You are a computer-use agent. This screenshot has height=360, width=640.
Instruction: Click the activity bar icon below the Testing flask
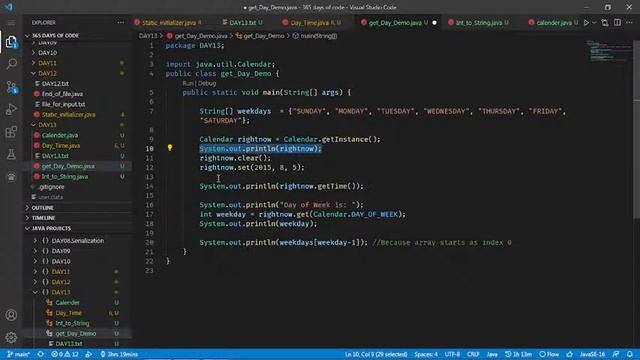11,177
